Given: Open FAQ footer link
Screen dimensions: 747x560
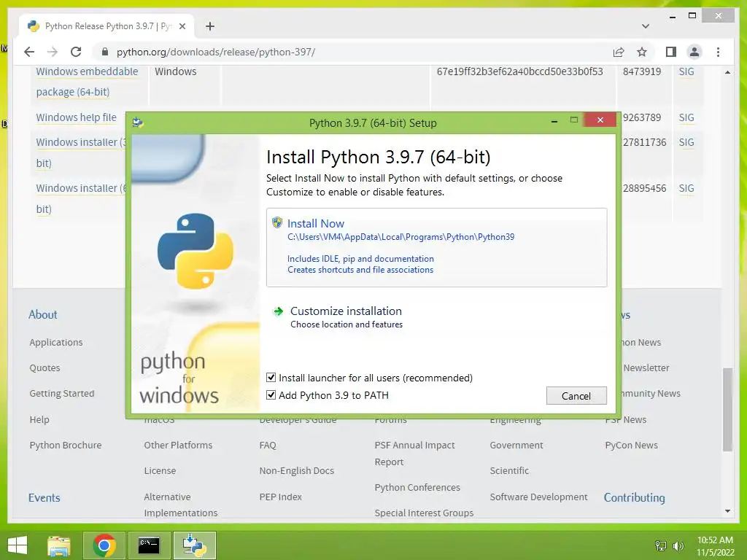Looking at the screenshot, I should coord(268,445).
